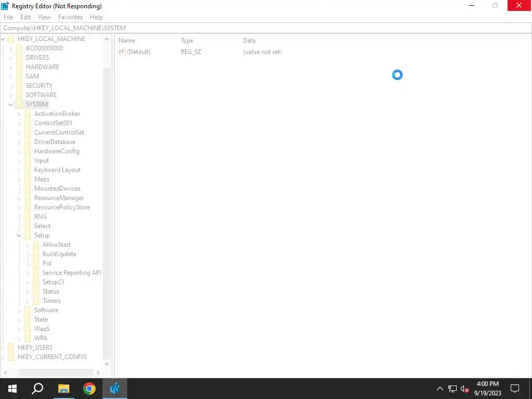Select the Keyboard Layout folder icon
The image size is (532, 399).
click(28, 170)
